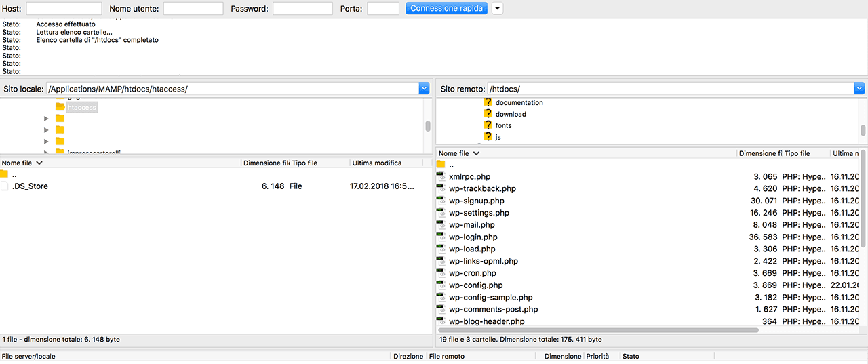Click the PHP file icon beside wp-config.php

[441, 285]
